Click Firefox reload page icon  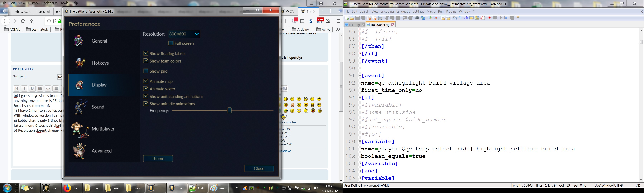(23, 21)
